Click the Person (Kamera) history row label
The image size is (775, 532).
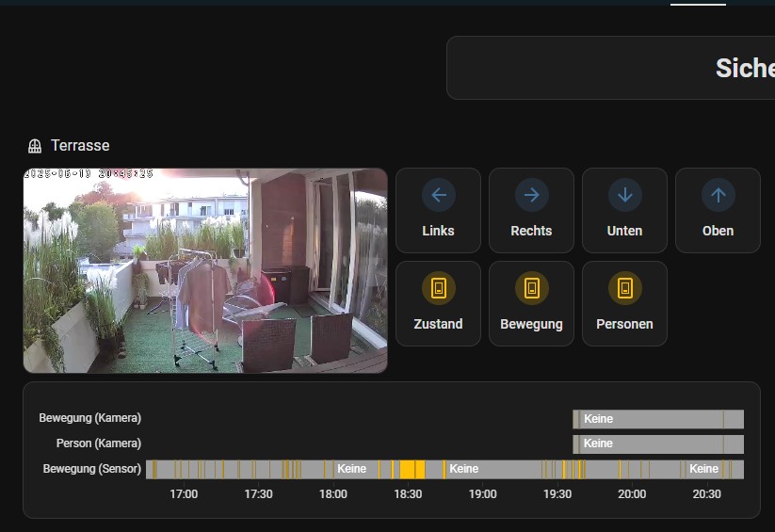98,443
